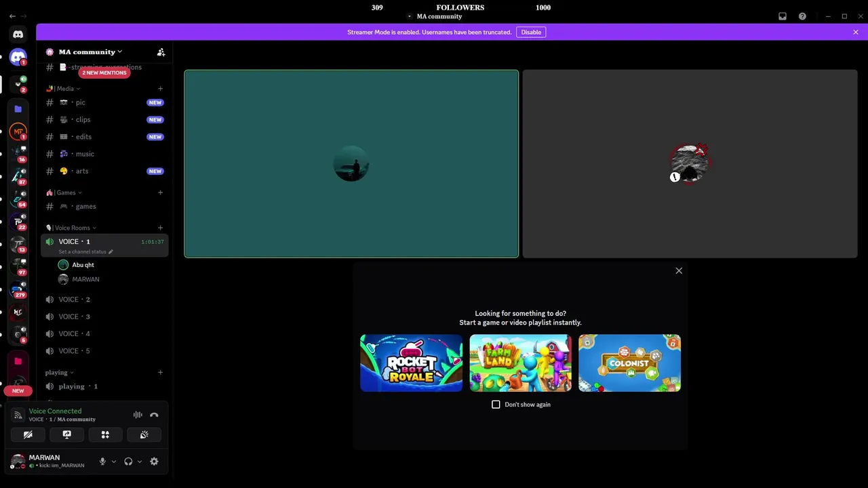Create channel in playing category
The image size is (868, 488).
pyautogui.click(x=160, y=372)
